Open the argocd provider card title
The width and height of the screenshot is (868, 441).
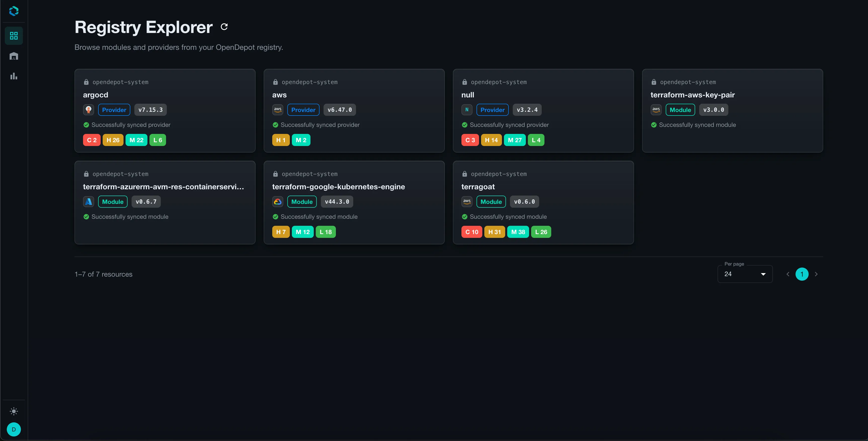(x=96, y=95)
